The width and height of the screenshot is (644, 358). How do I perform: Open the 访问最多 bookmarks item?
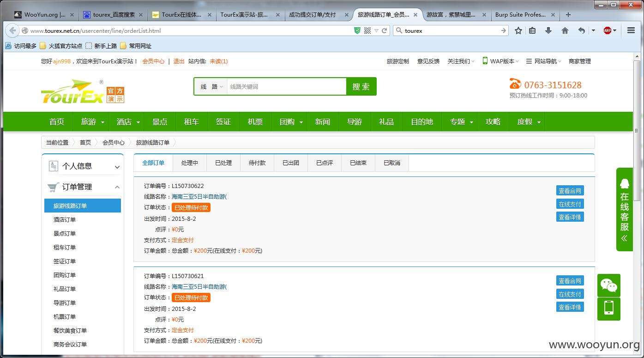(21, 46)
